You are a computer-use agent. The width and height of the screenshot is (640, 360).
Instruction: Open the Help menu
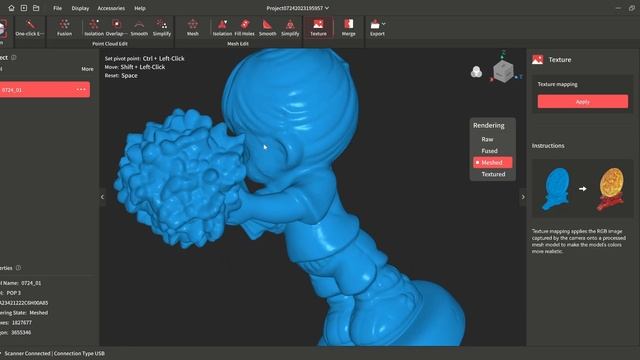coord(140,8)
